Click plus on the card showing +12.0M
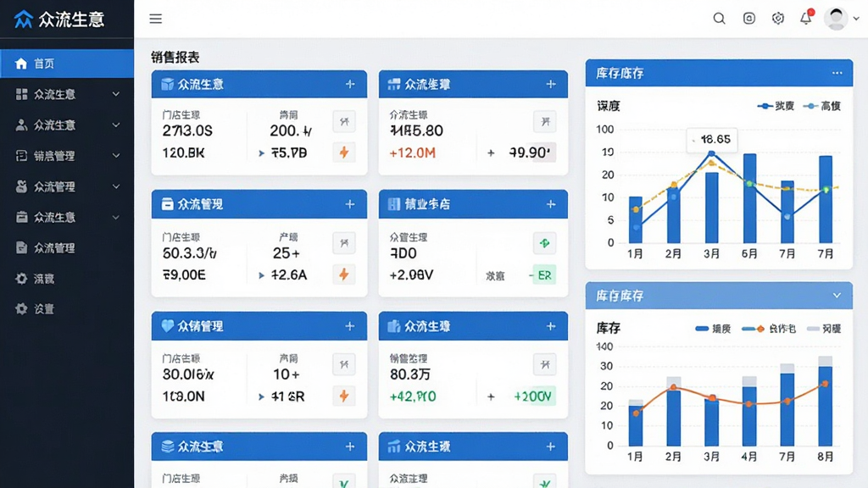Viewport: 868px width, 488px height. click(551, 84)
